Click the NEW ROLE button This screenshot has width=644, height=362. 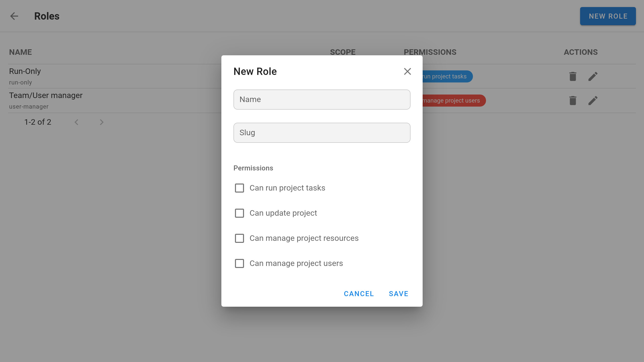coord(608,16)
